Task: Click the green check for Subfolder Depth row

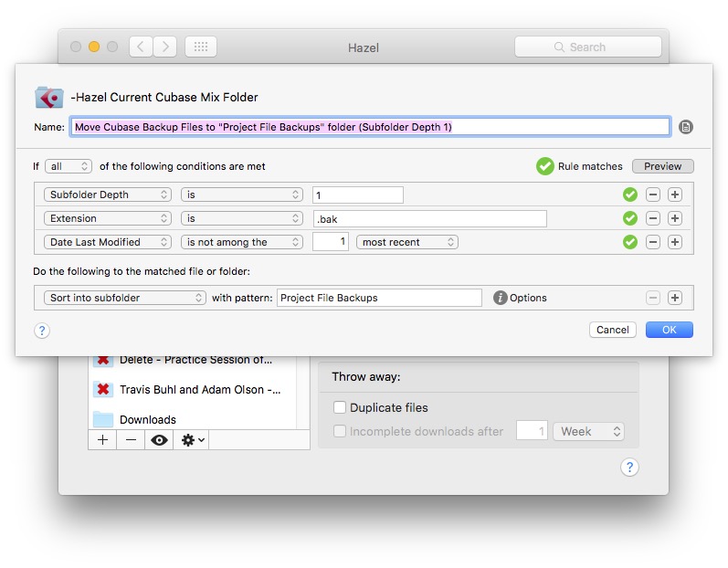Action: pyautogui.click(x=630, y=195)
